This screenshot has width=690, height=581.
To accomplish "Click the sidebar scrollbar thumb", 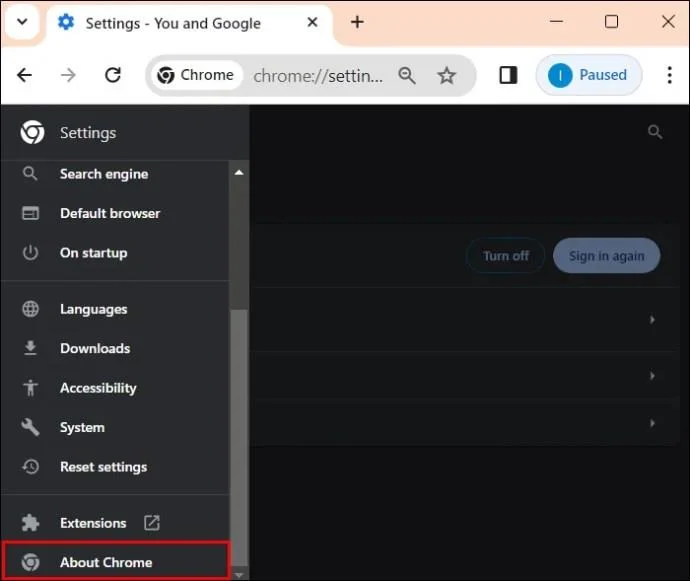I will pyautogui.click(x=239, y=438).
